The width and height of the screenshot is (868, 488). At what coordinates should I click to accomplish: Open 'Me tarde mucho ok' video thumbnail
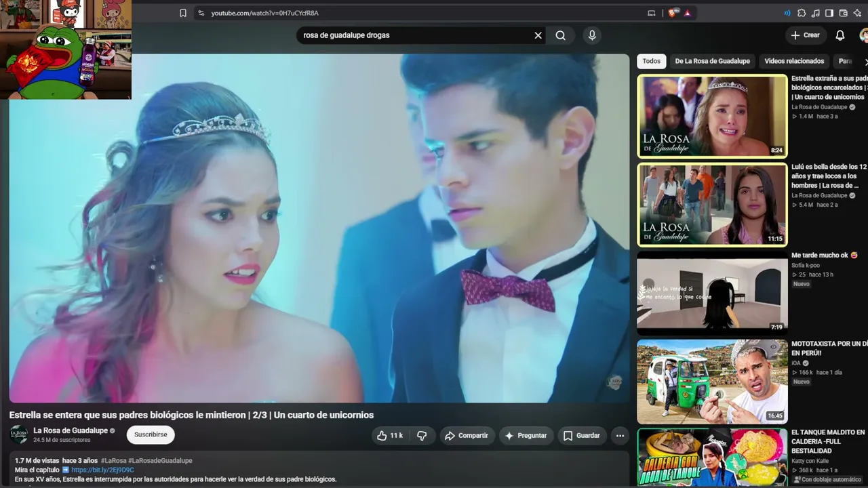tap(712, 293)
